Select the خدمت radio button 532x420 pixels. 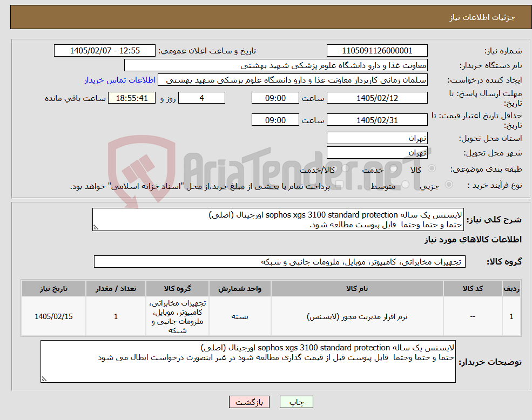click(x=394, y=168)
